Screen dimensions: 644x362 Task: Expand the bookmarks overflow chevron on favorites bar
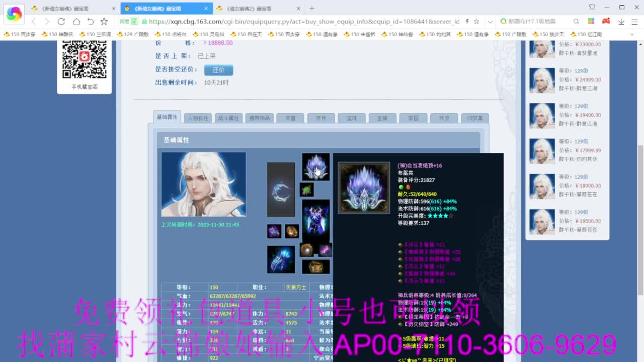point(633,34)
